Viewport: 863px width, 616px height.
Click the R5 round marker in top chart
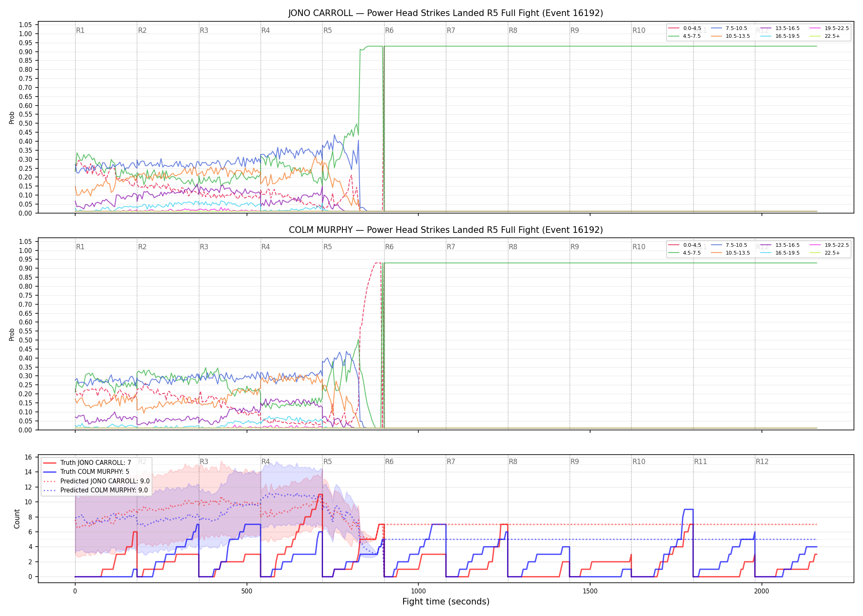(328, 30)
